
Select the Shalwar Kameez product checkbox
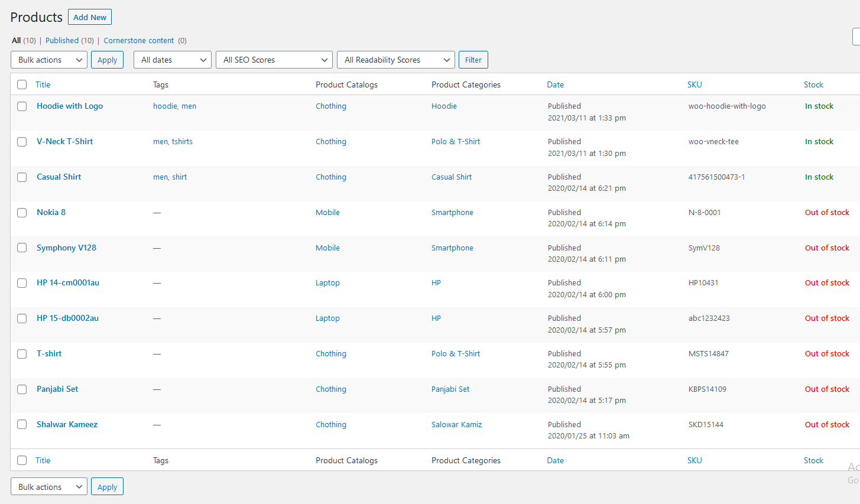[x=22, y=424]
